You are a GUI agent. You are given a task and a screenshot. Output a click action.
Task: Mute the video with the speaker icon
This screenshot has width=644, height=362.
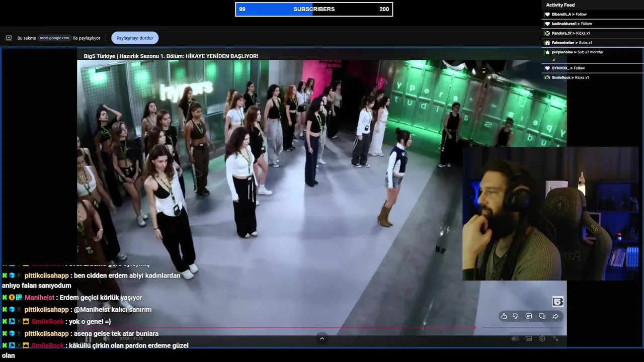(106, 338)
